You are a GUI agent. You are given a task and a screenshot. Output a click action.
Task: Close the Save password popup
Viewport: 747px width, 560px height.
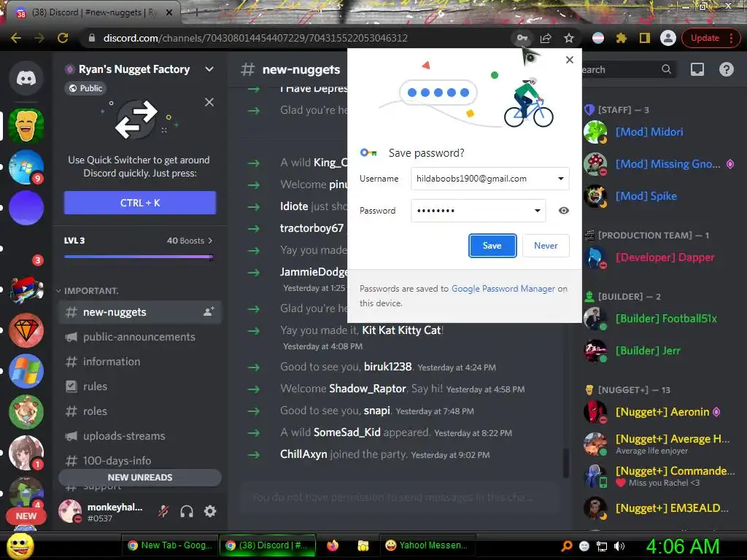(569, 60)
